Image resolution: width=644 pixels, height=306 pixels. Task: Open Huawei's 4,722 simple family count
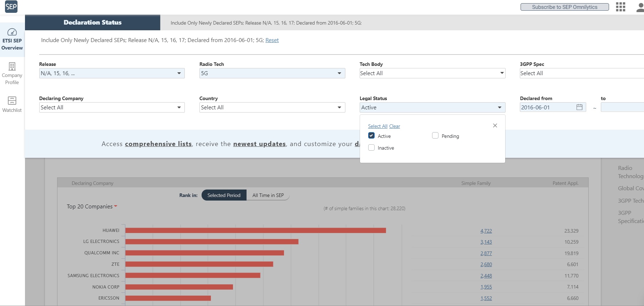[x=486, y=231]
